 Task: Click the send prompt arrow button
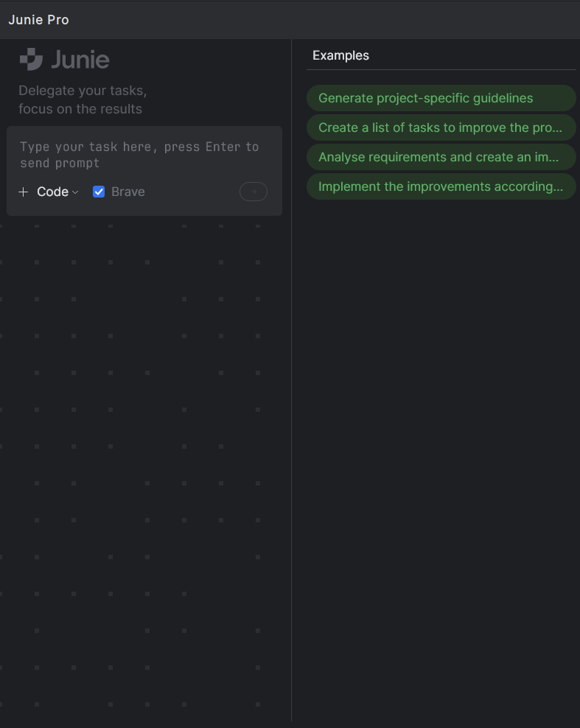tap(253, 192)
